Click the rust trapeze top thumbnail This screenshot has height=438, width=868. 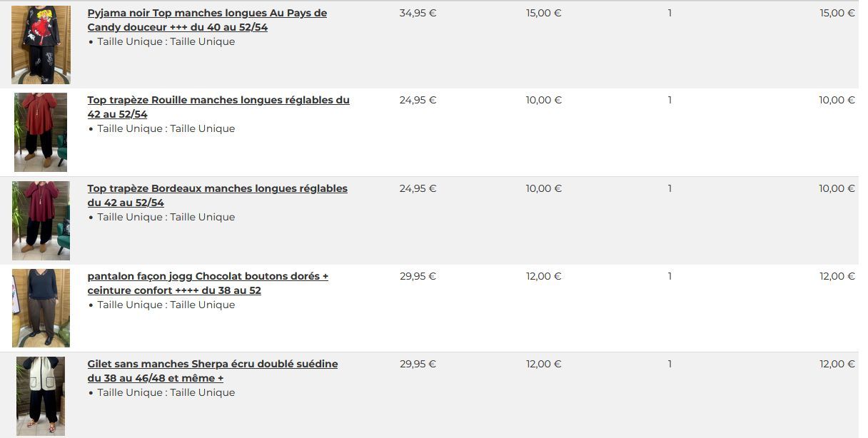(41, 132)
